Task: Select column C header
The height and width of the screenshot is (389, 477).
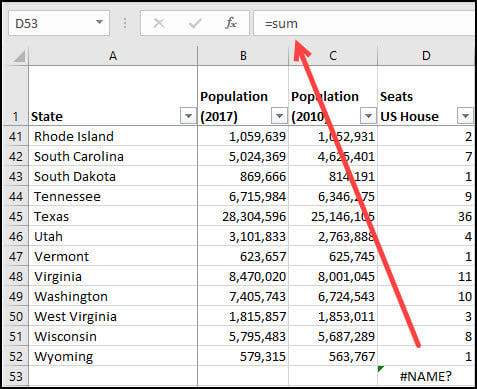Action: [333, 56]
